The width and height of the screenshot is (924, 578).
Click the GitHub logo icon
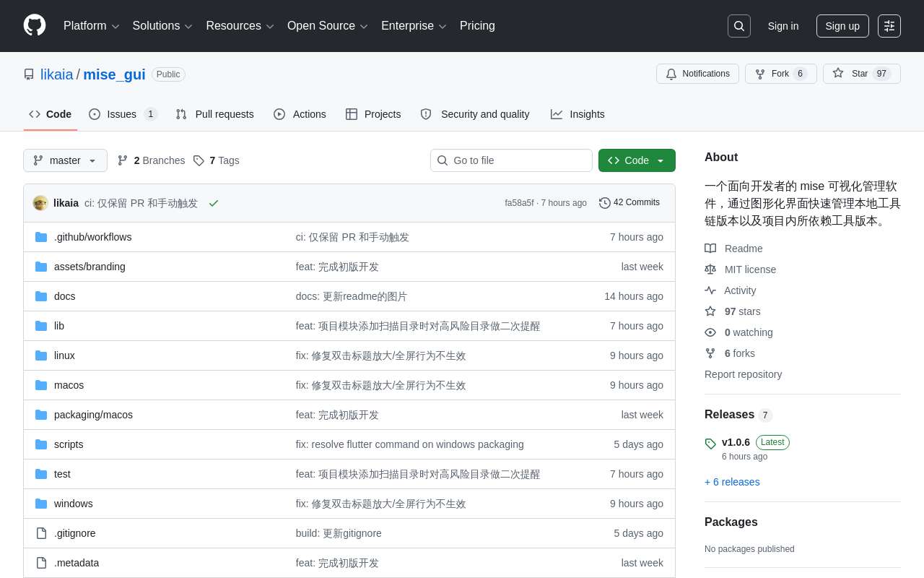(35, 25)
